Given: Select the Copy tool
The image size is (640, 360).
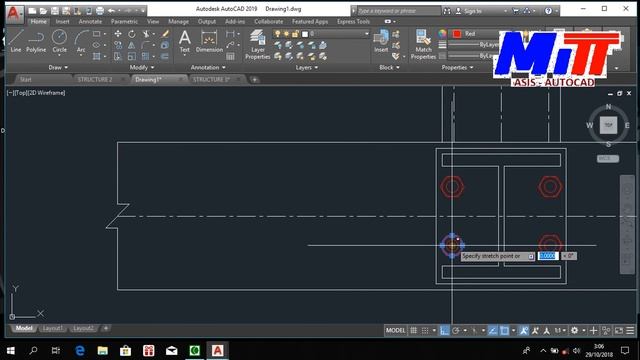Looking at the screenshot, I should (118, 45).
